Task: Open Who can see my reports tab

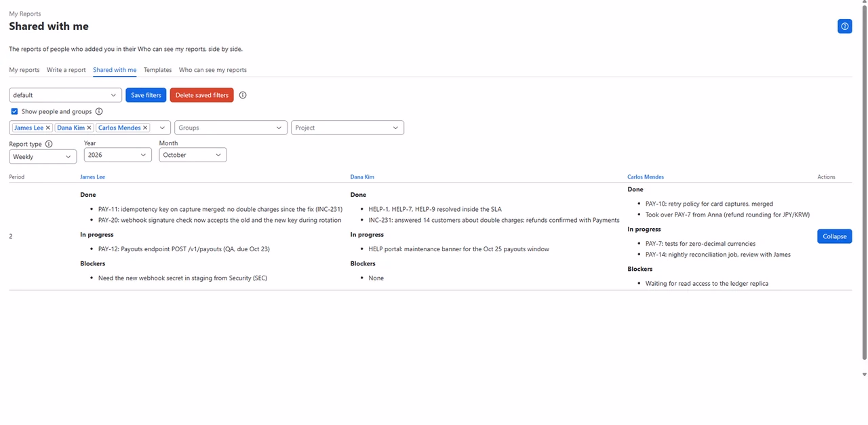Action: click(213, 70)
